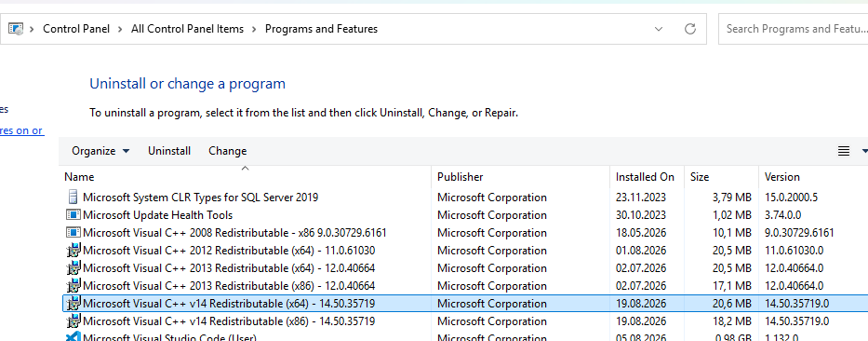Click size value 10,1 MB
The image size is (868, 341).
pyautogui.click(x=732, y=232)
